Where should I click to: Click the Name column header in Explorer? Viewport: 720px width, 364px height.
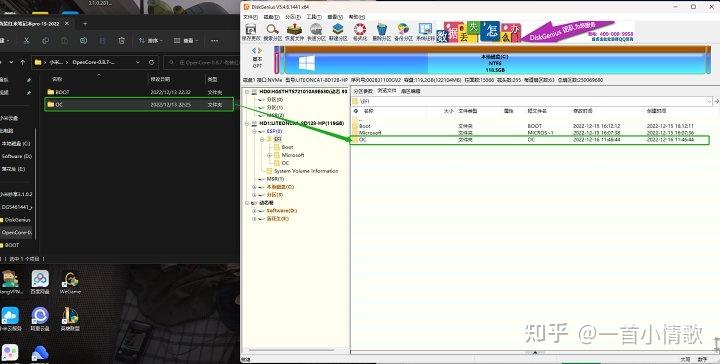pyautogui.click(x=57, y=79)
